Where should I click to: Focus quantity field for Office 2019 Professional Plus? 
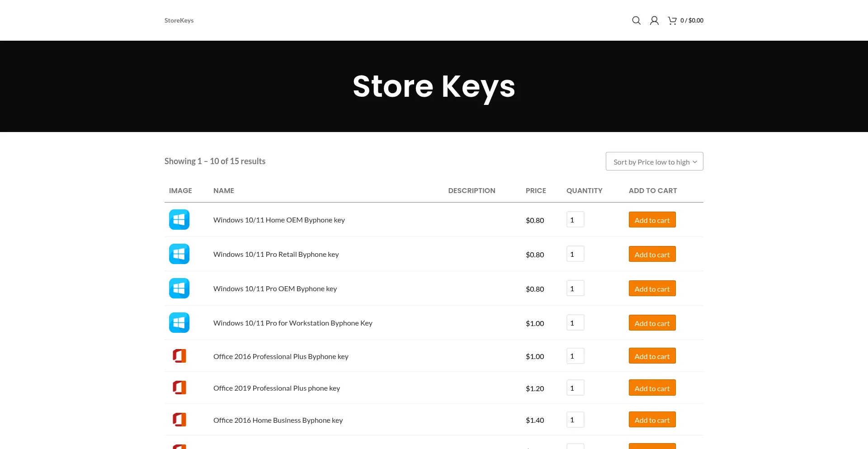[x=575, y=388]
